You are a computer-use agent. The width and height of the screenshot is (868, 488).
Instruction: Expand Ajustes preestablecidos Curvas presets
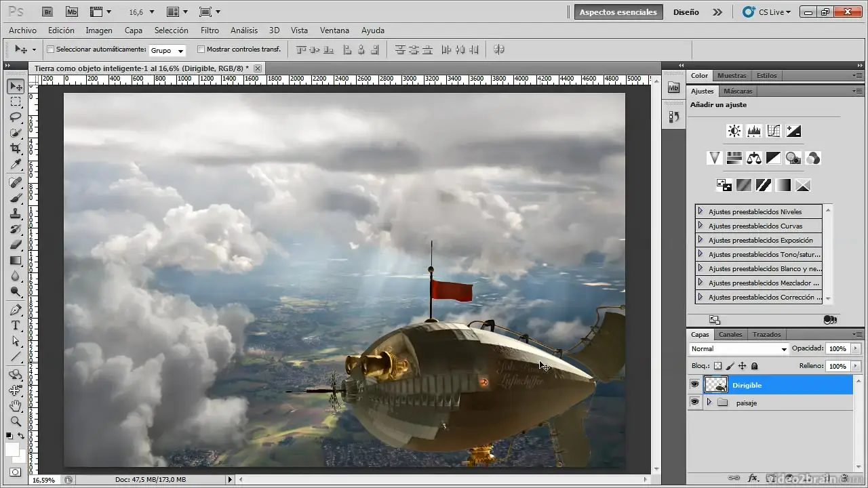701,226
